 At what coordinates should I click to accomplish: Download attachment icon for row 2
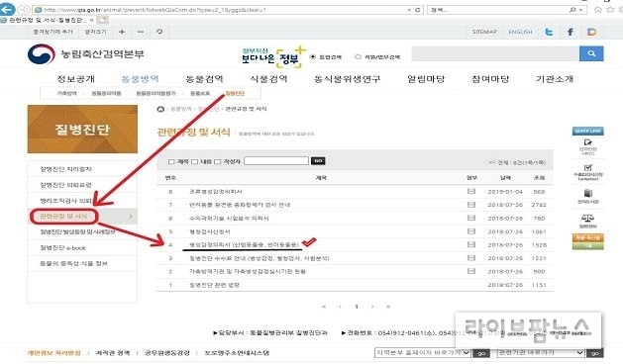471,271
